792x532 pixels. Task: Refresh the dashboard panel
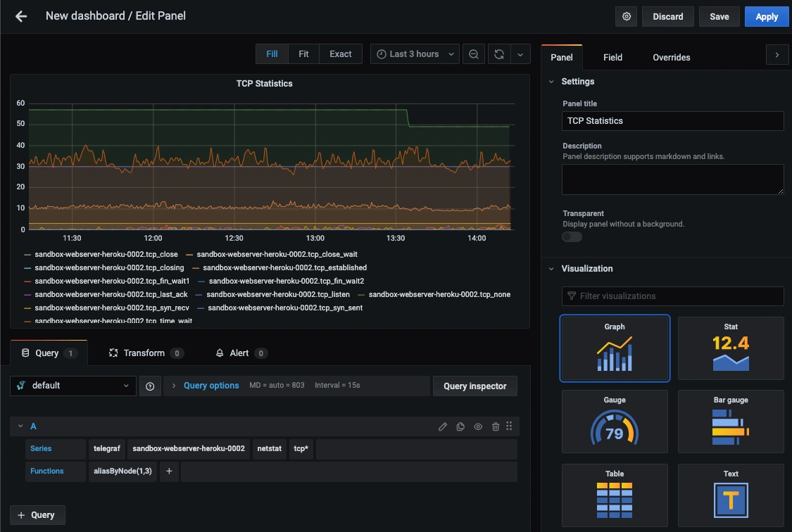pyautogui.click(x=499, y=54)
